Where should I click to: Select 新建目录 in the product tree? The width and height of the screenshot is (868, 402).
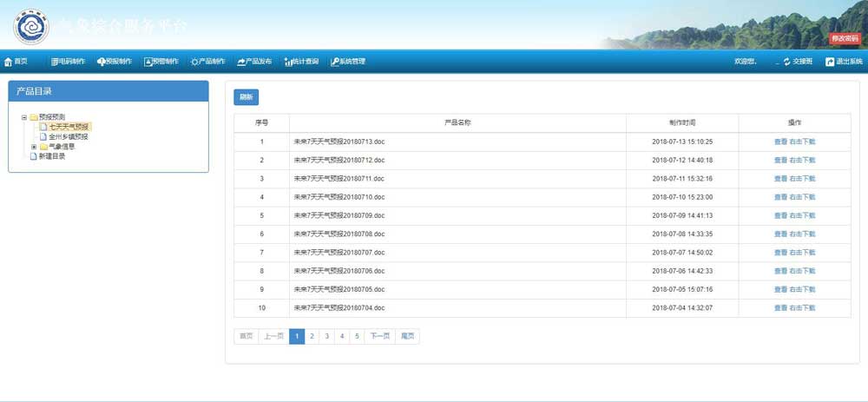click(52, 156)
